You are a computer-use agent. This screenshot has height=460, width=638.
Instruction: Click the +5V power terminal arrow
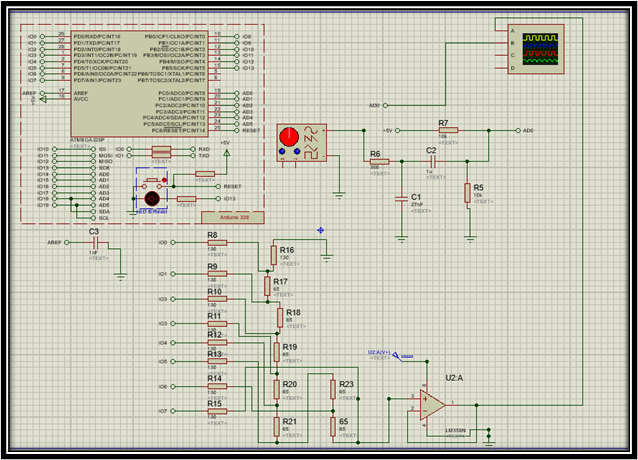tap(227, 153)
